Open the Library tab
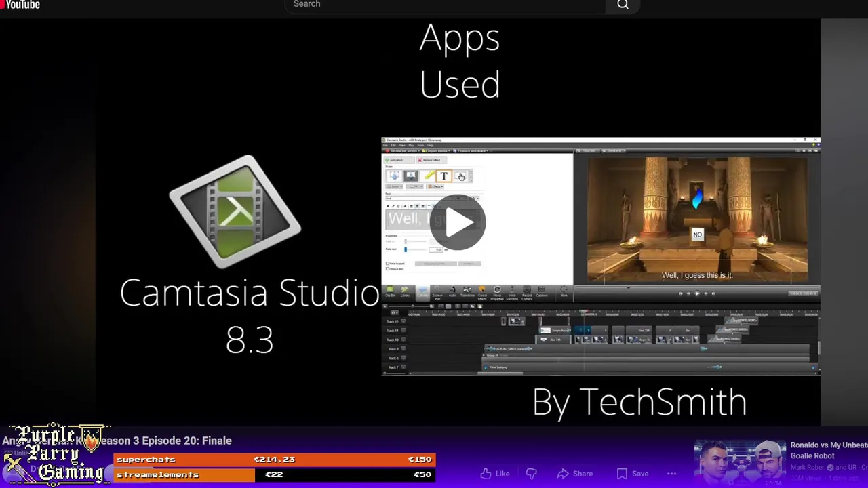This screenshot has width=868, height=488. point(405,293)
